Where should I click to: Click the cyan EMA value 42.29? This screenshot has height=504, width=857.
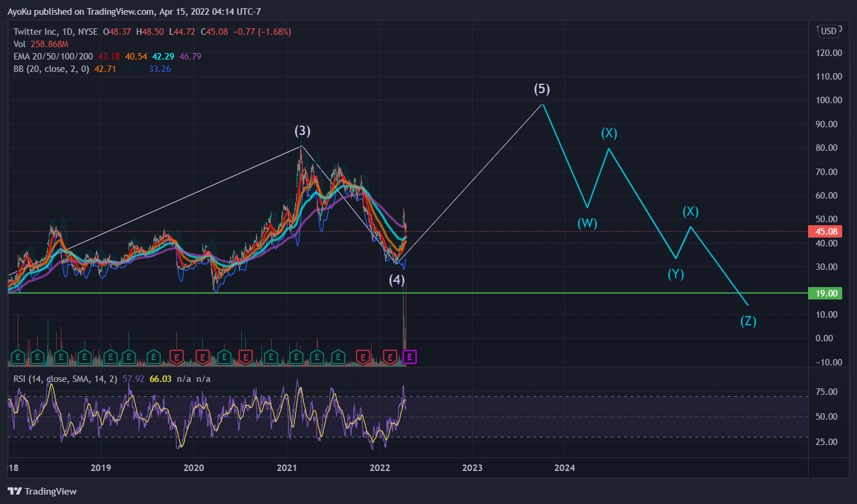[x=163, y=57]
